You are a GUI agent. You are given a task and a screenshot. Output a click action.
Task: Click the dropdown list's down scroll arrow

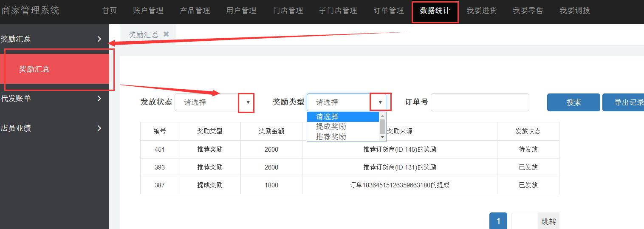tap(382, 137)
